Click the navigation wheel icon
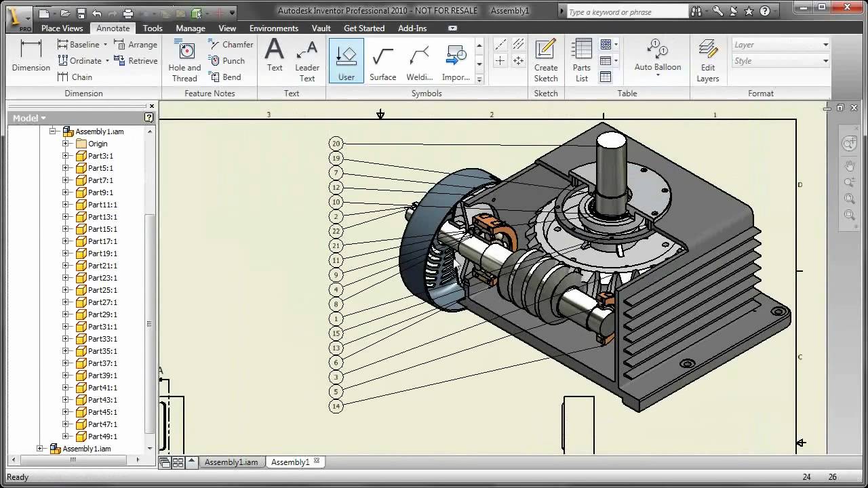This screenshot has width=868, height=488. [x=849, y=144]
